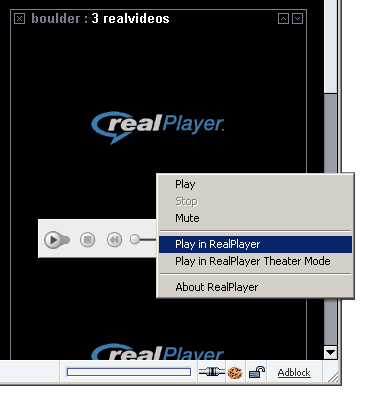Click the resistor-shaped icon in the status bar
The image size is (365, 406).
212,371
